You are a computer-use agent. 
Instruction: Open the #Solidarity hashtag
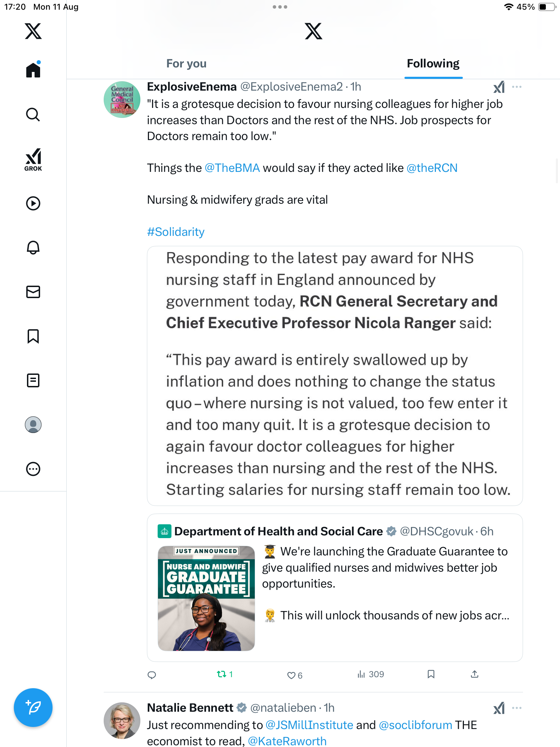(x=176, y=232)
